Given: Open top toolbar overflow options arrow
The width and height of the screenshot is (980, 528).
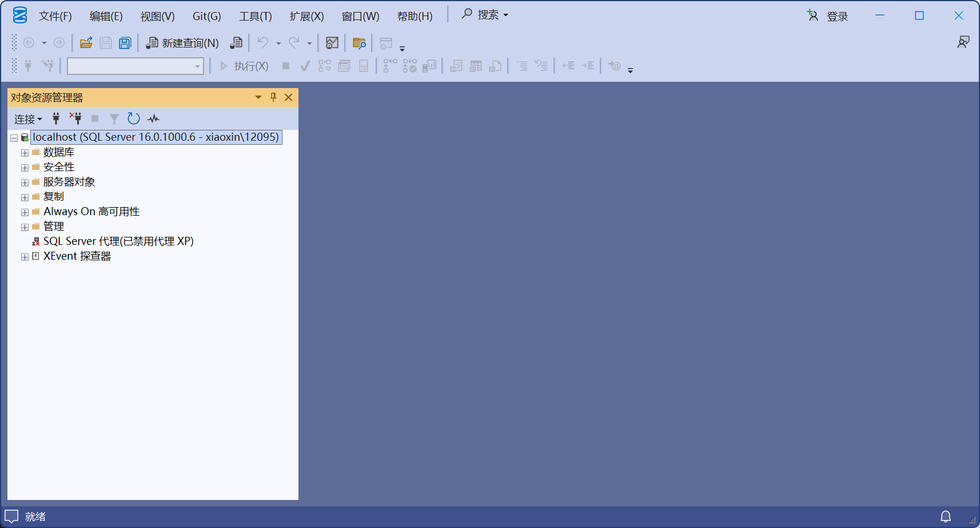Looking at the screenshot, I should click(x=402, y=49).
